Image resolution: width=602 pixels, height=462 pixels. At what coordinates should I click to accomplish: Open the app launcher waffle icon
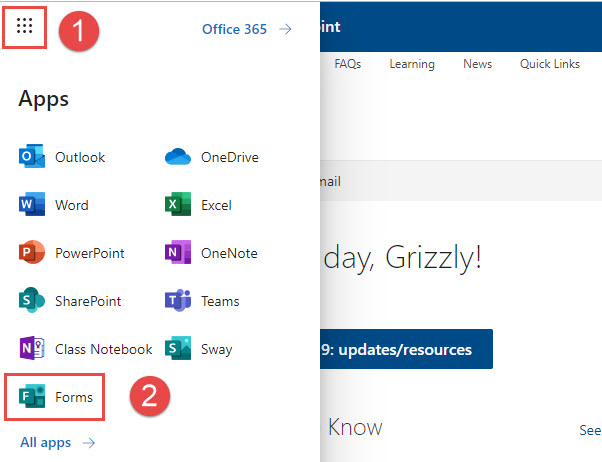tap(24, 26)
